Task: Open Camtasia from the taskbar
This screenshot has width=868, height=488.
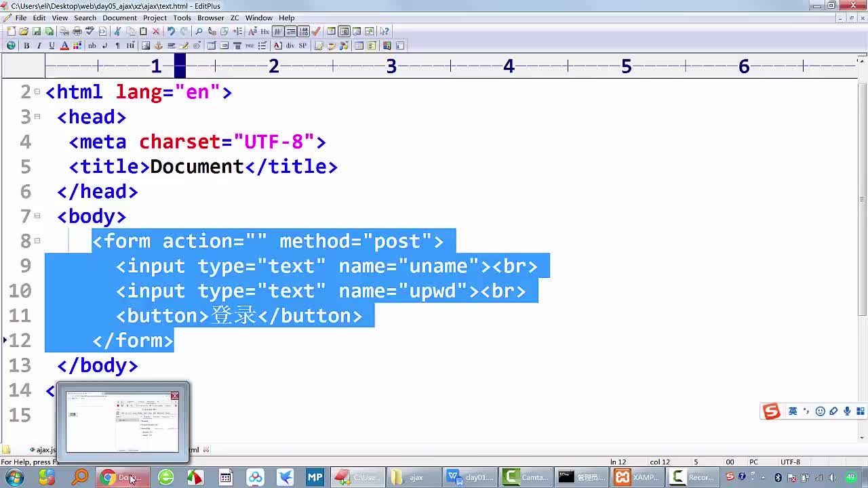Action: point(526,477)
